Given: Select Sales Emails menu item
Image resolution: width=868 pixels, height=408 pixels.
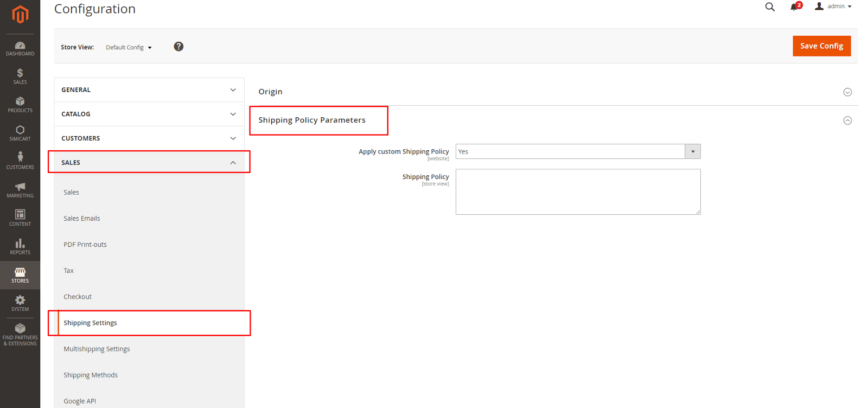Looking at the screenshot, I should pyautogui.click(x=82, y=219).
